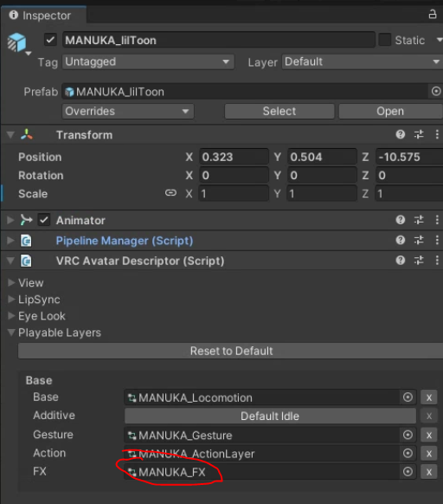Screen dimensions: 443x504
Task: Click Default Idle Additive button
Action: [x=270, y=416]
